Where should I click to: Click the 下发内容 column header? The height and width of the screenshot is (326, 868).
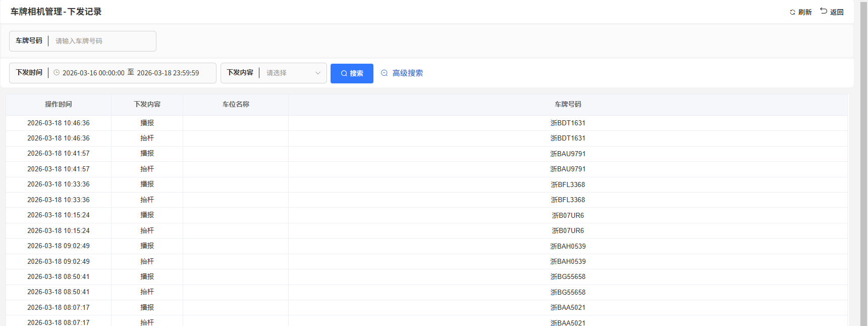click(147, 104)
